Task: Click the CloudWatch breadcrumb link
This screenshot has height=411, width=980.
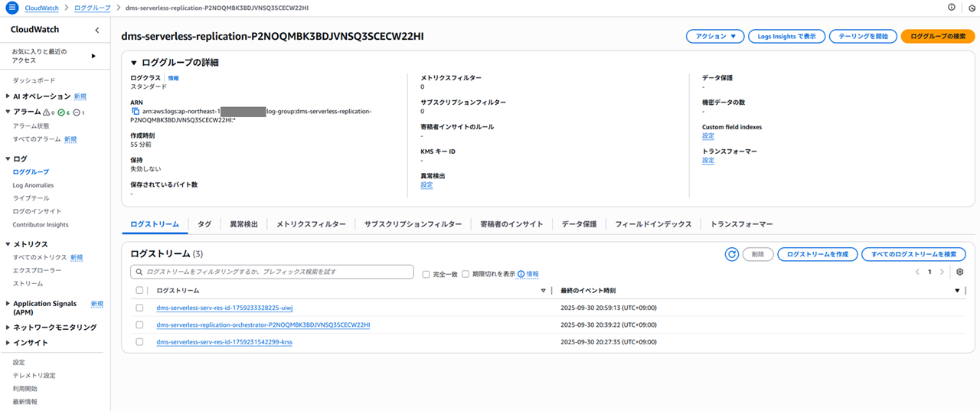Action: [x=43, y=7]
